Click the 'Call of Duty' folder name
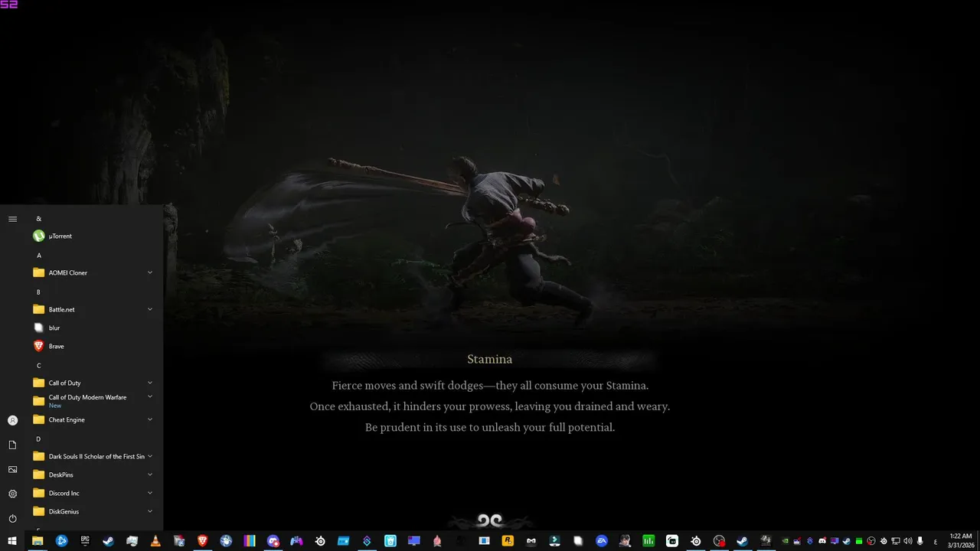Viewport: 980px width, 551px height. coord(64,383)
